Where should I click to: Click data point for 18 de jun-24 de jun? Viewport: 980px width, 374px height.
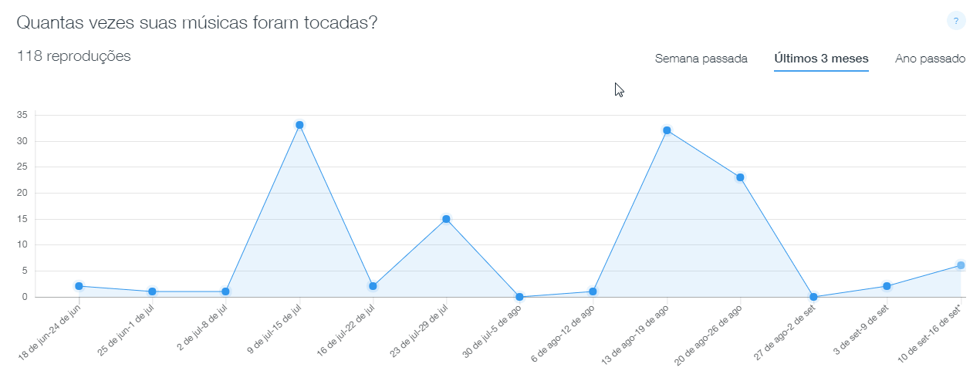pyautogui.click(x=79, y=286)
